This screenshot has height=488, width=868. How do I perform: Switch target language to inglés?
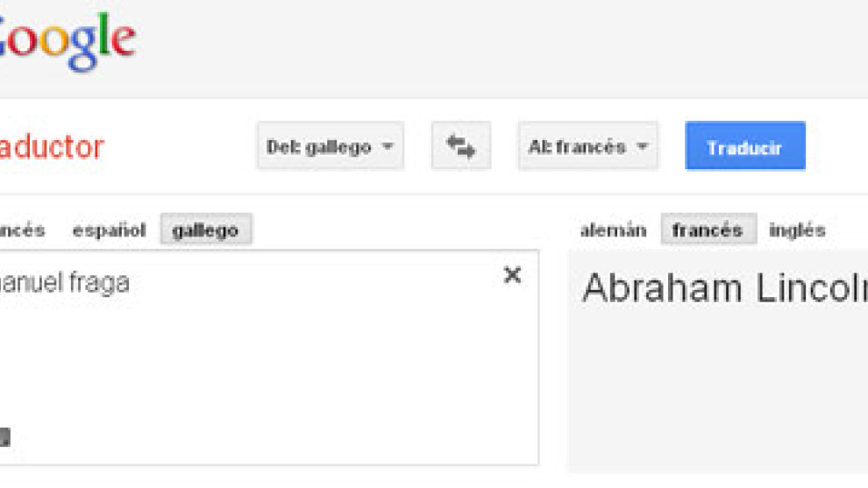[x=797, y=230]
